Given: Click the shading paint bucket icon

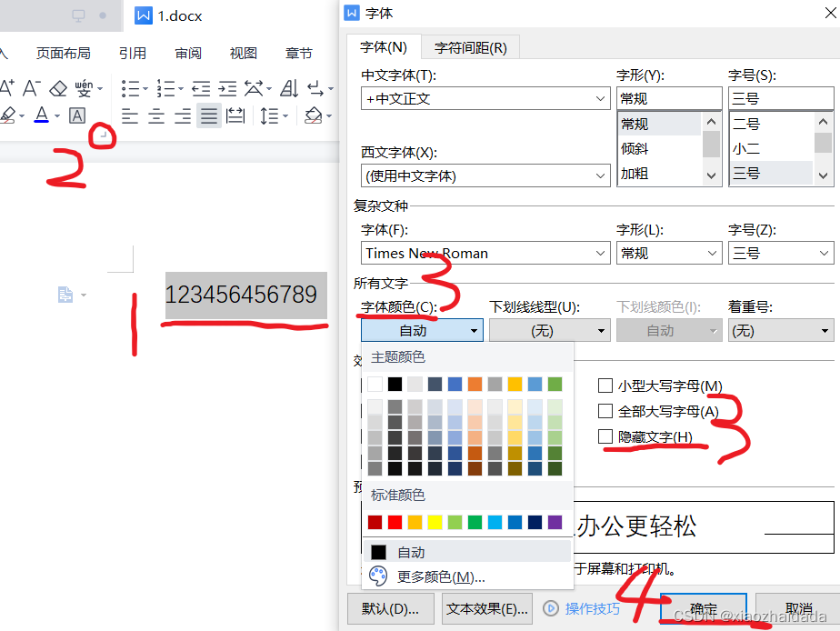Looking at the screenshot, I should pos(313,115).
